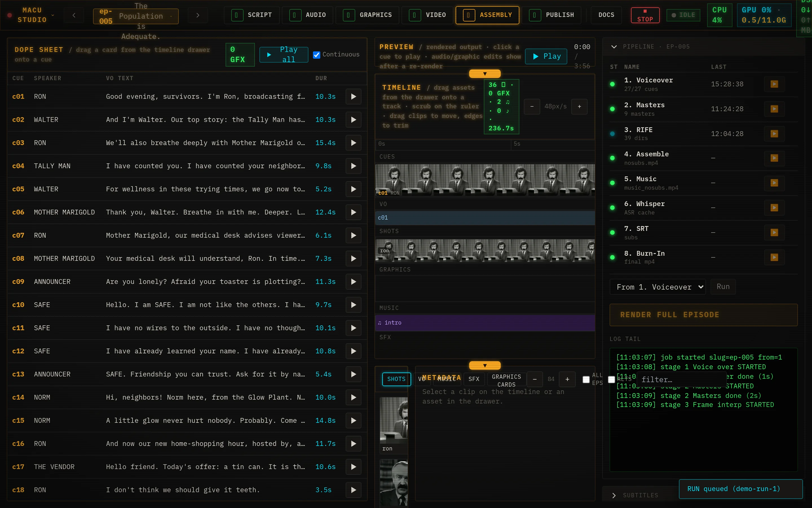Click the 0 GFX counter in dope sheet
This screenshot has width=812, height=508.
pos(240,55)
